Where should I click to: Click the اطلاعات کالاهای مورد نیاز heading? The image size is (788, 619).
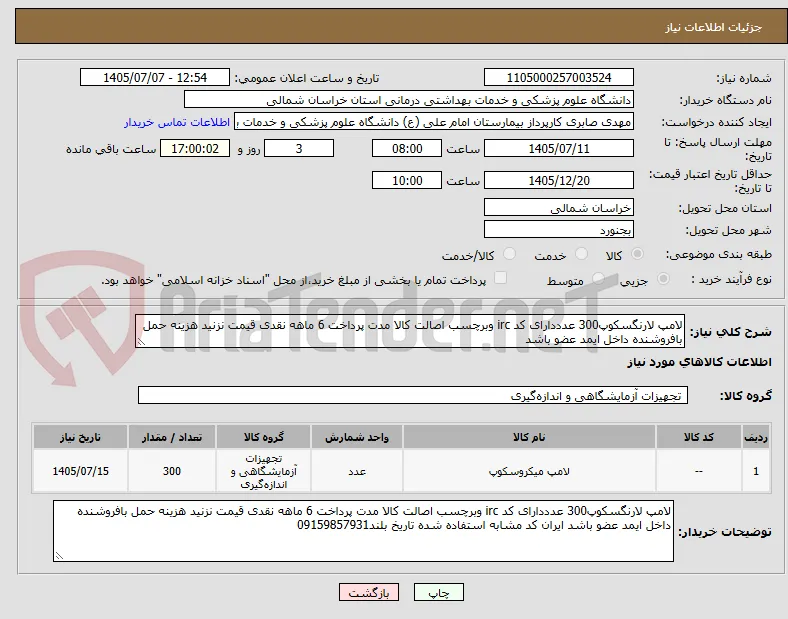point(699,362)
